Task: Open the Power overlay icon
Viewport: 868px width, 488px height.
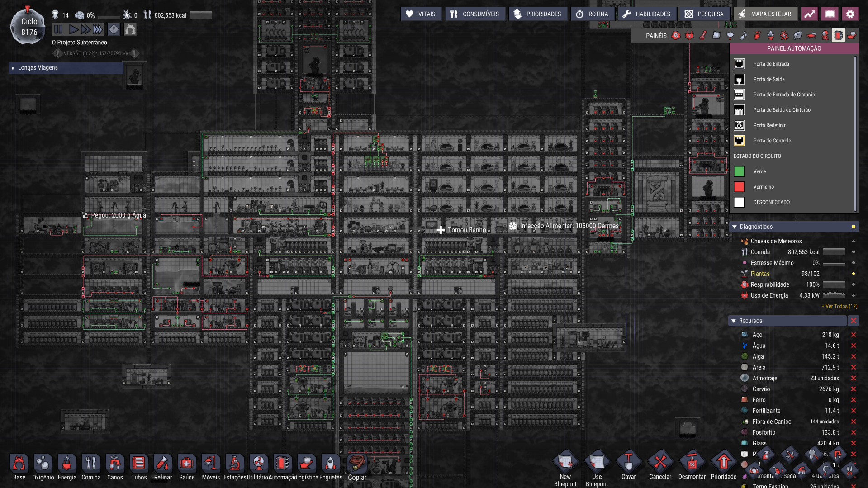Action: pyautogui.click(x=689, y=35)
